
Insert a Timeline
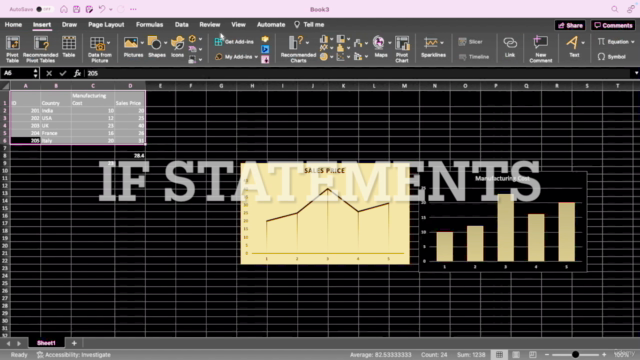[x=473, y=57]
